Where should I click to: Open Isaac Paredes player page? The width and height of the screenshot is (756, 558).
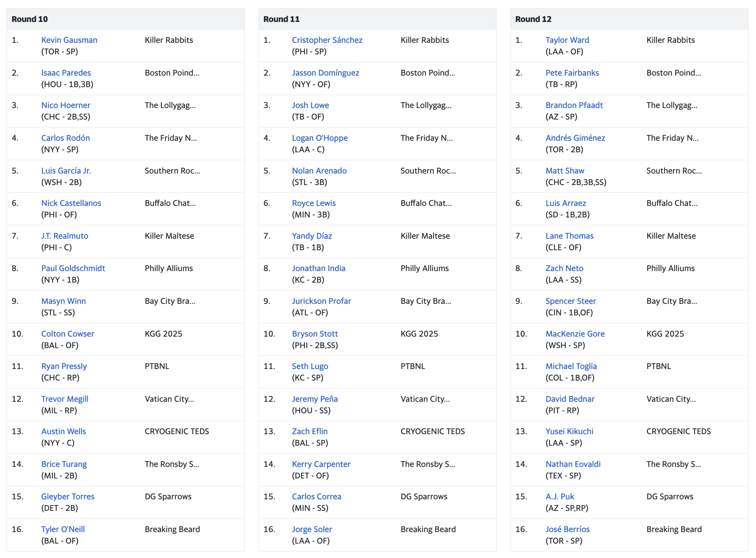pos(66,73)
